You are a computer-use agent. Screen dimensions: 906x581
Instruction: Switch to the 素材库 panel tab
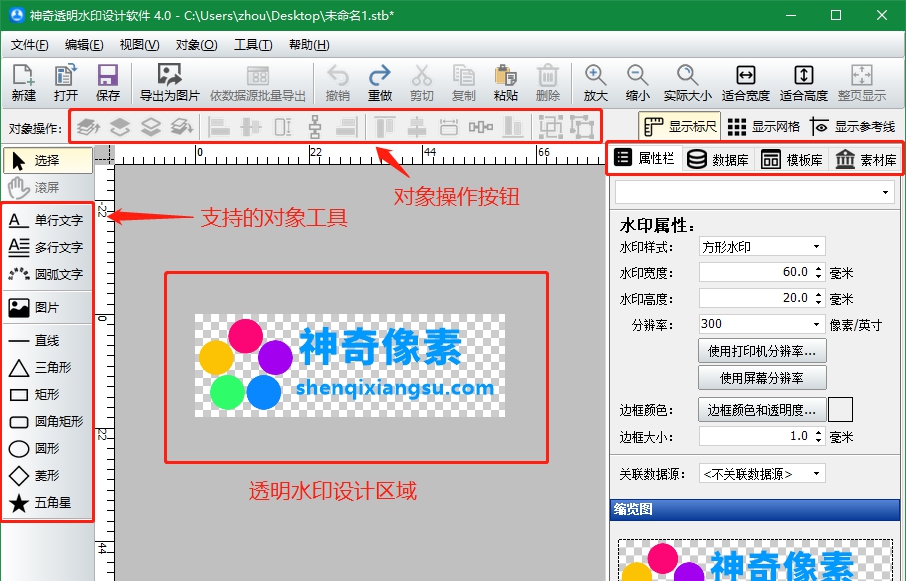click(866, 159)
